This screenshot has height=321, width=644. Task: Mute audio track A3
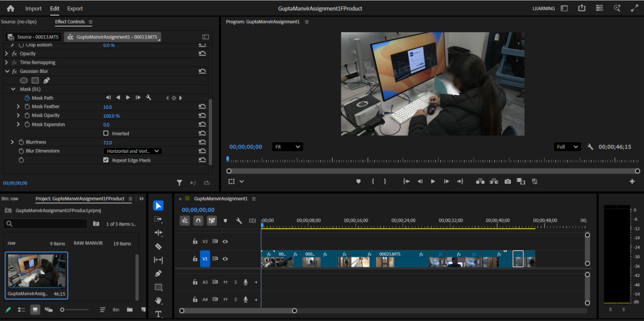(225, 282)
